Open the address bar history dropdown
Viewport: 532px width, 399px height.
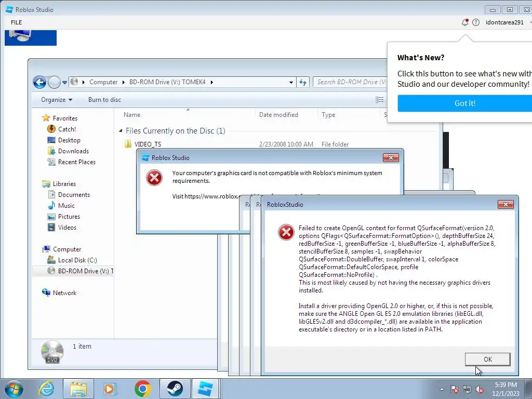click(x=291, y=83)
